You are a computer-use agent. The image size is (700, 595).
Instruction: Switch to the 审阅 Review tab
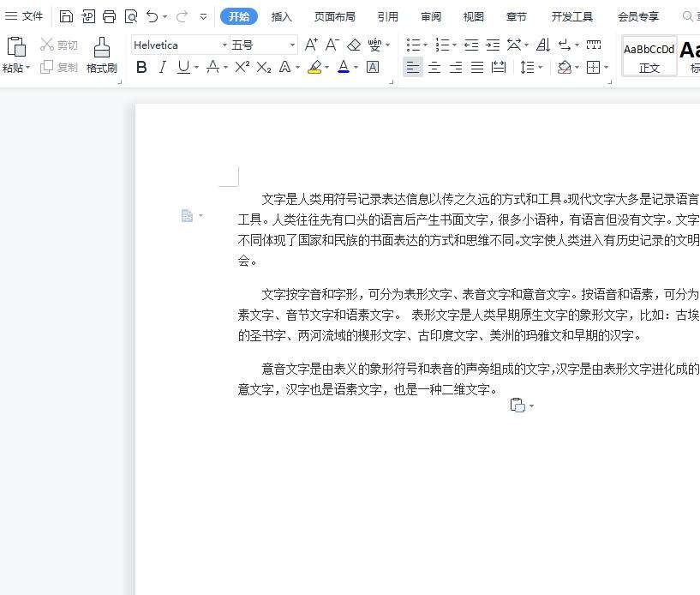coord(431,16)
